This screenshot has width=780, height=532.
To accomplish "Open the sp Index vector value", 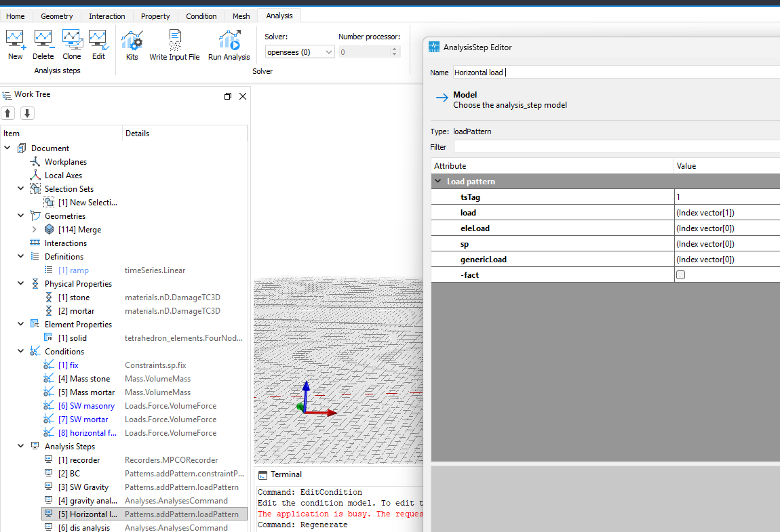I will [x=727, y=243].
